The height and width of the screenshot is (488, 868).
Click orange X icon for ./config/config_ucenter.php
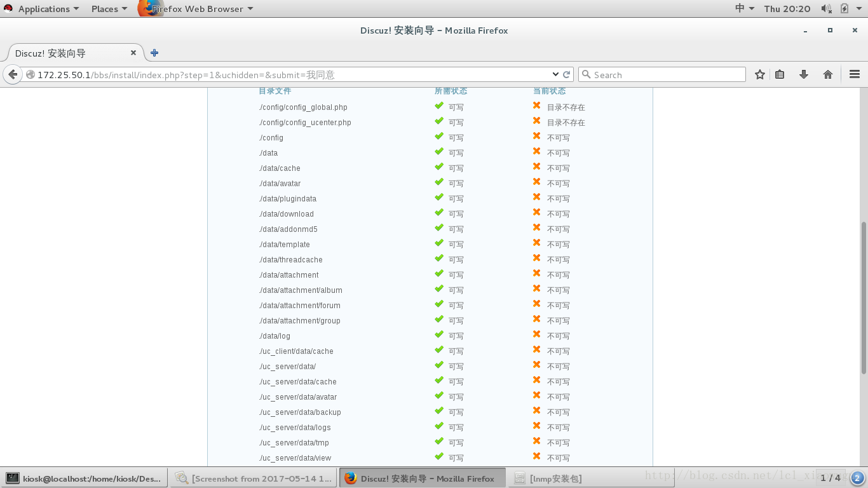click(x=537, y=121)
